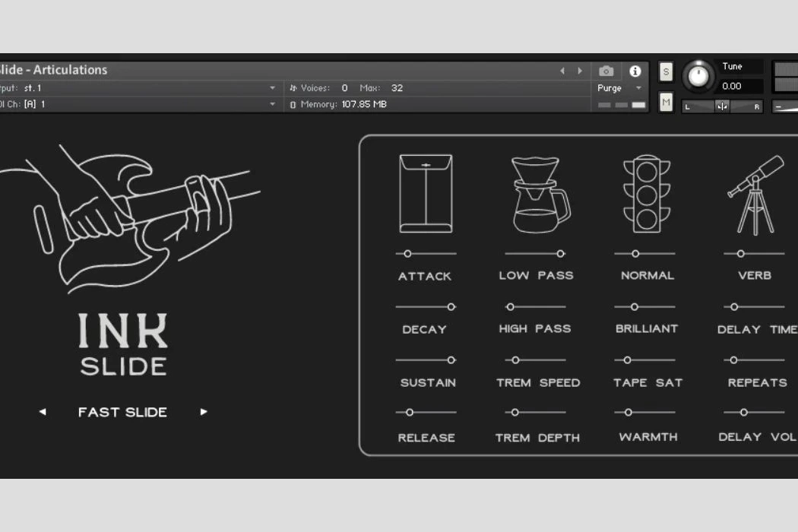Toggle the Mute M button

(666, 102)
